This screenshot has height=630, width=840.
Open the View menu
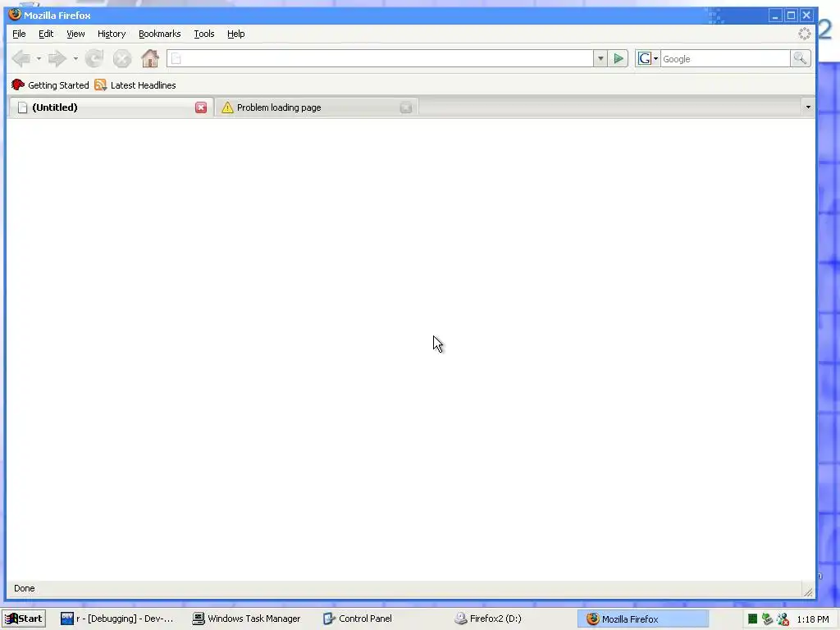click(75, 34)
